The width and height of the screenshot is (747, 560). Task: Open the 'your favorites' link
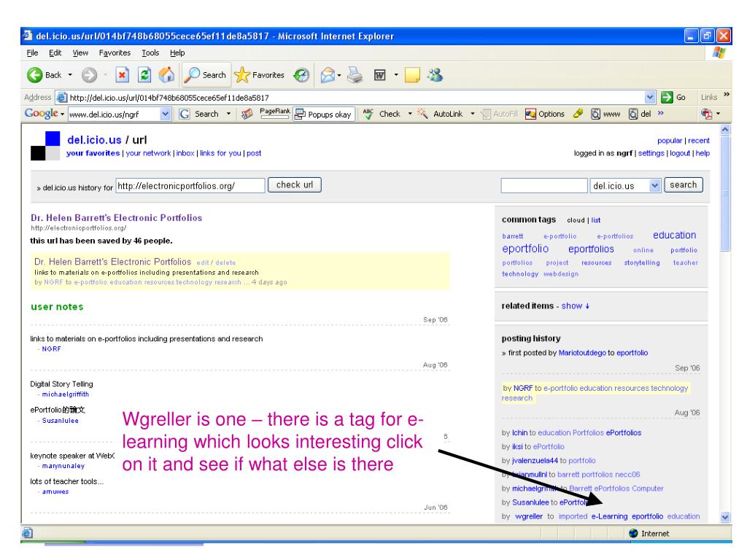93,153
